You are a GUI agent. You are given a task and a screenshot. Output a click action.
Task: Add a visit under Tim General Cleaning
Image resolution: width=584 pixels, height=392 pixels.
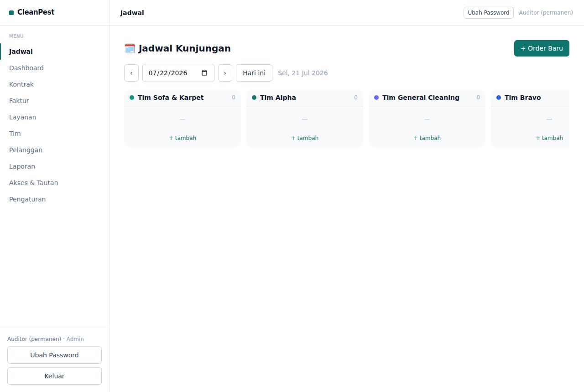(x=427, y=138)
